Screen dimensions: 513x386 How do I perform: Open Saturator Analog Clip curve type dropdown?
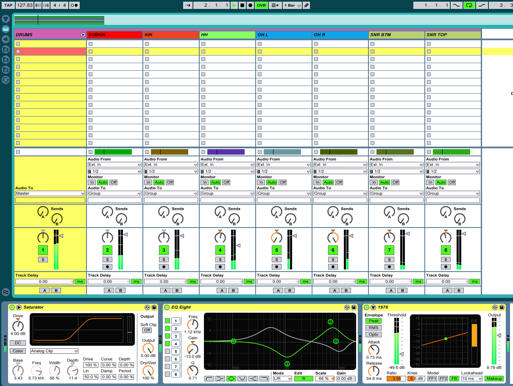coord(54,351)
